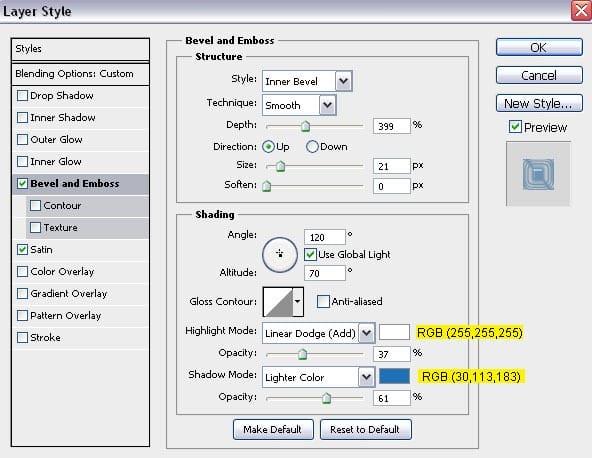Viewport: 592px width, 458px height.
Task: Open the blue shadow color swatch
Action: coord(394,376)
